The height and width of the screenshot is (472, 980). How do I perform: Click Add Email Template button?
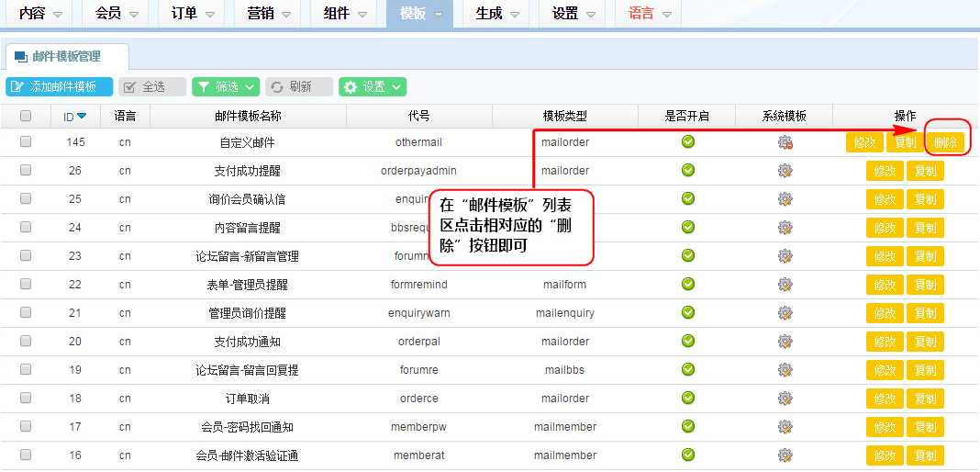60,86
